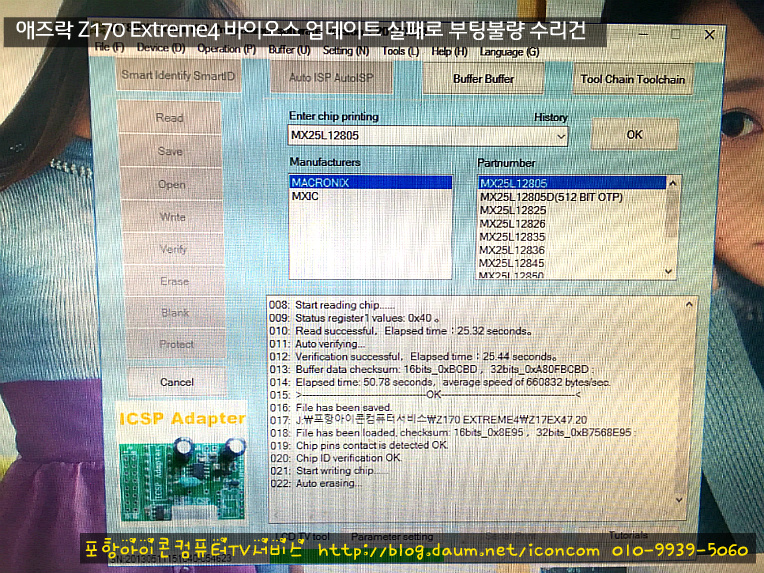Click the Protect button

pyautogui.click(x=176, y=344)
